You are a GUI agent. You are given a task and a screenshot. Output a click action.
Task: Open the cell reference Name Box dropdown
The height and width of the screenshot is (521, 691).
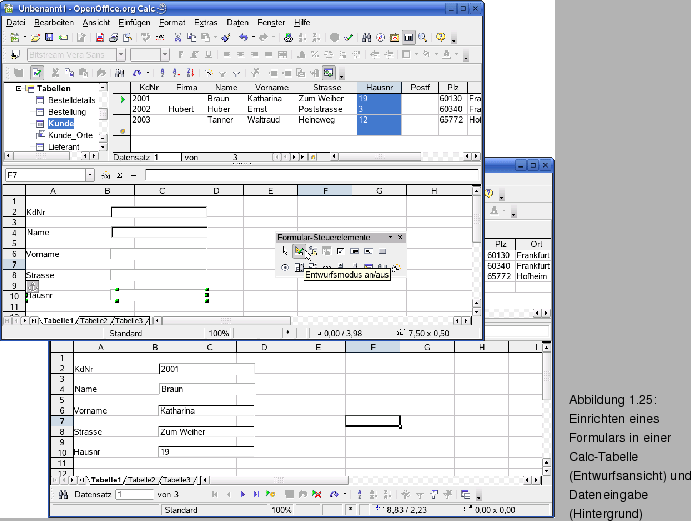tap(90, 175)
